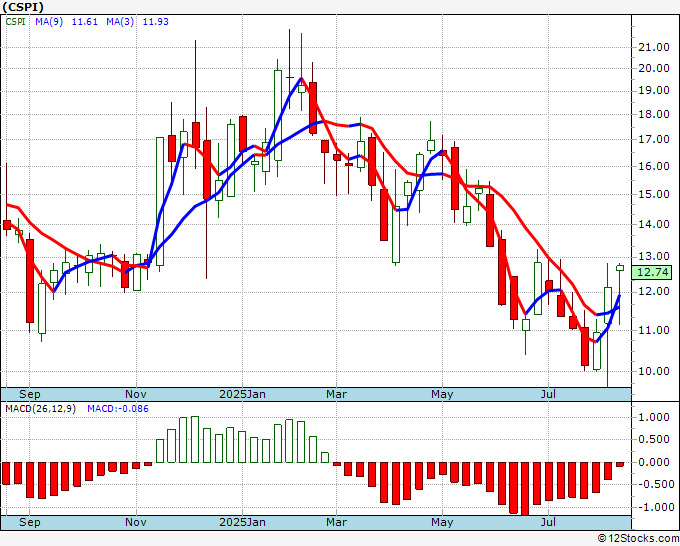Viewport: 680px width, 546px height.
Task: Click the 15.00 price axis label
Action: [654, 194]
